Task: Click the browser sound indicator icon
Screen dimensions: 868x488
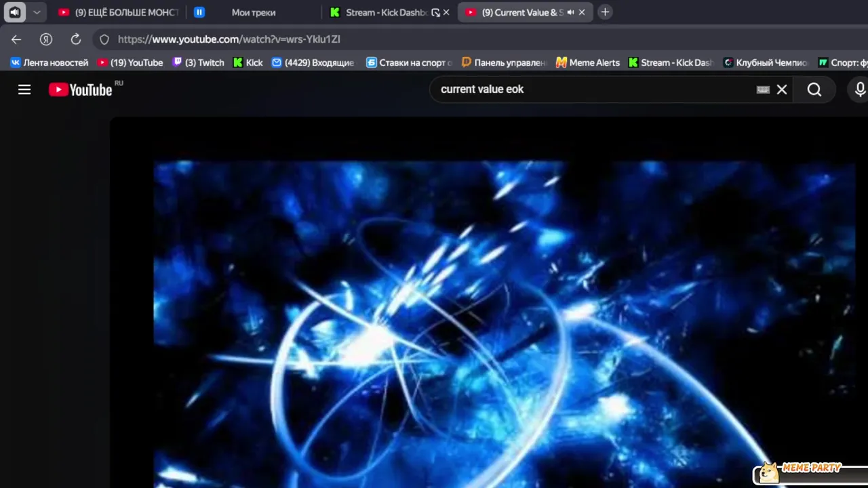Action: click(x=14, y=12)
